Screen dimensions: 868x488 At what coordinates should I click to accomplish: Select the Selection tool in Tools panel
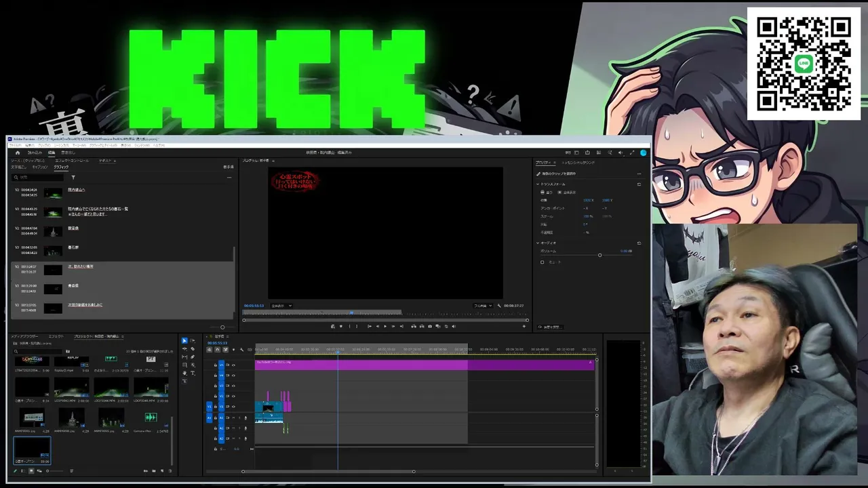184,341
